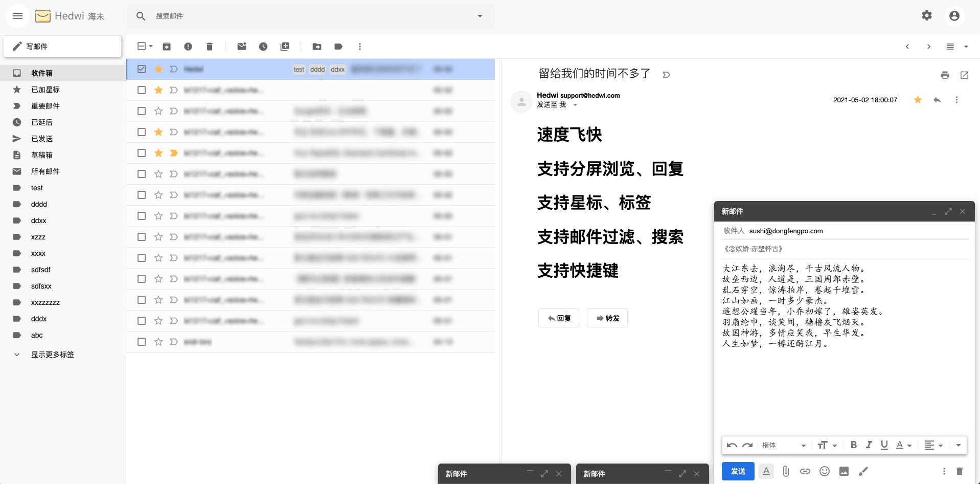Open the font family dropdown 楷体
This screenshot has width=980, height=484.
tap(784, 445)
